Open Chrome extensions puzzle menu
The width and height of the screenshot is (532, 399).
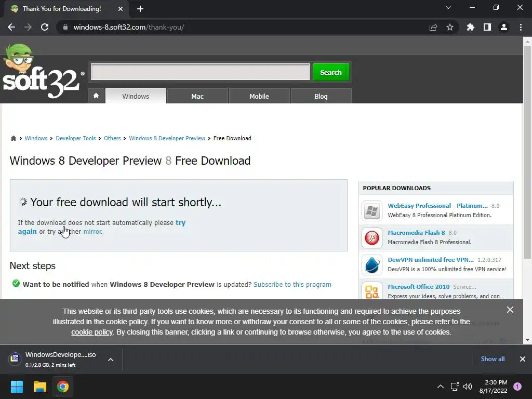pyautogui.click(x=471, y=27)
